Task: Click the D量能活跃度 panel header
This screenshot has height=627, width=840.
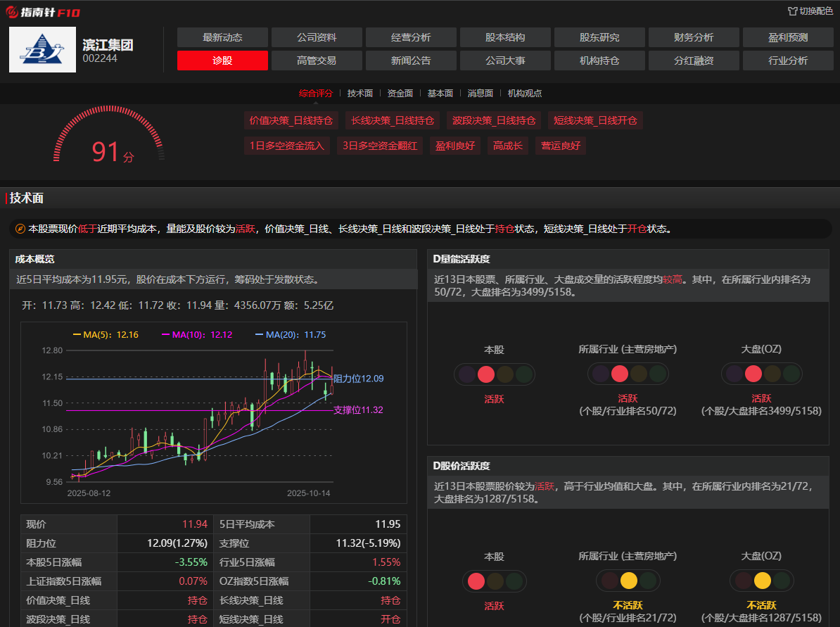Action: [x=628, y=260]
